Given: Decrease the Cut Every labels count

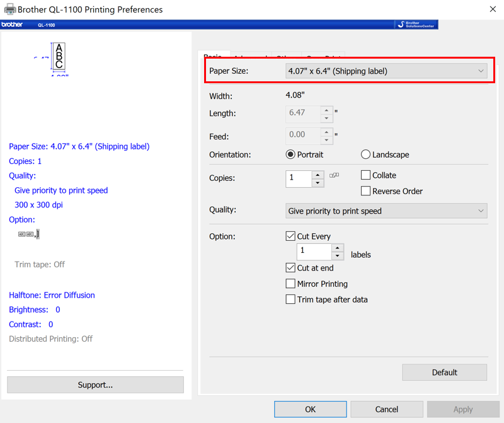Looking at the screenshot, I should pyautogui.click(x=338, y=256).
